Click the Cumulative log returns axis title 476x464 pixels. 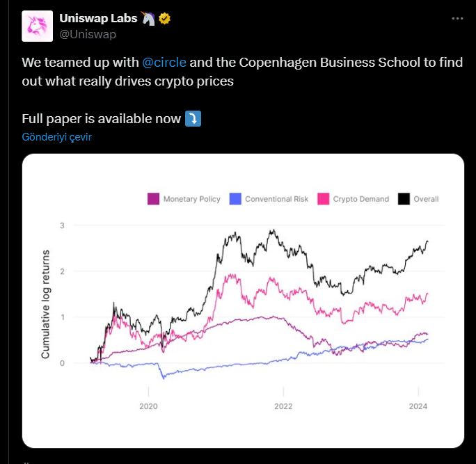coord(46,303)
